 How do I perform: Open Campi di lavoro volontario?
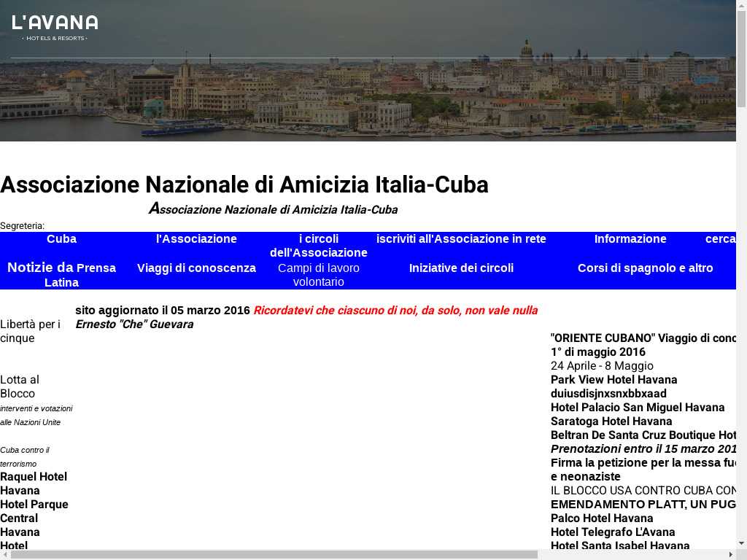coord(318,275)
